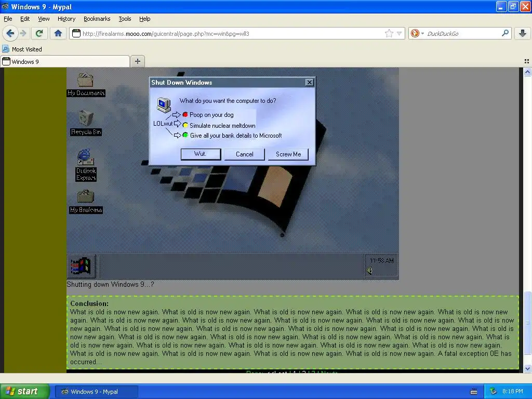This screenshot has width=532, height=399.
Task: Click the search magnifier icon
Action: (505, 33)
